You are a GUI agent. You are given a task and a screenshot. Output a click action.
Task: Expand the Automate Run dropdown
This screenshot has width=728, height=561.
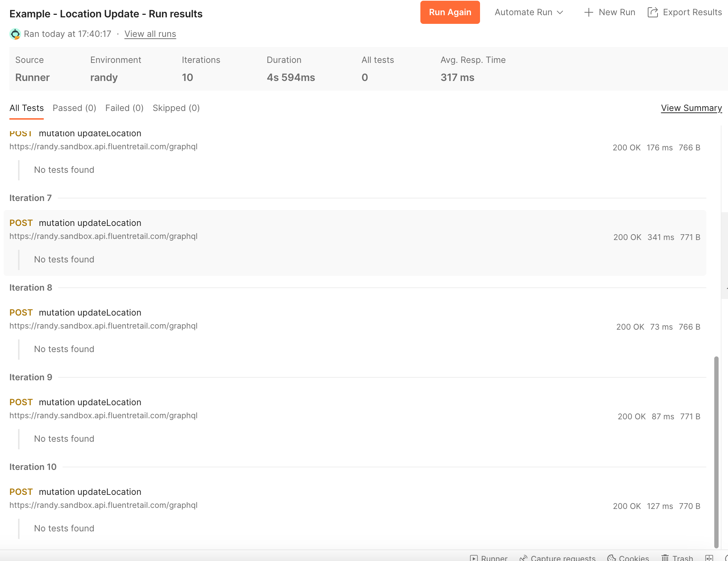(x=529, y=12)
